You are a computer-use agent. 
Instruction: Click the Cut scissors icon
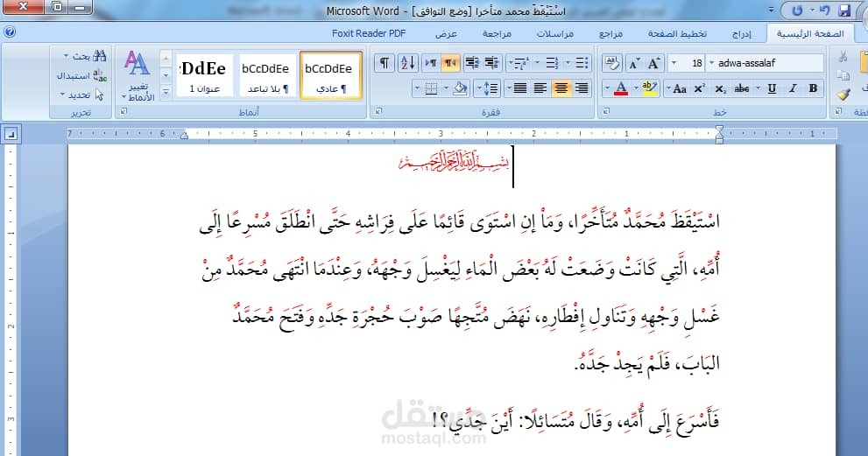pyautogui.click(x=843, y=56)
